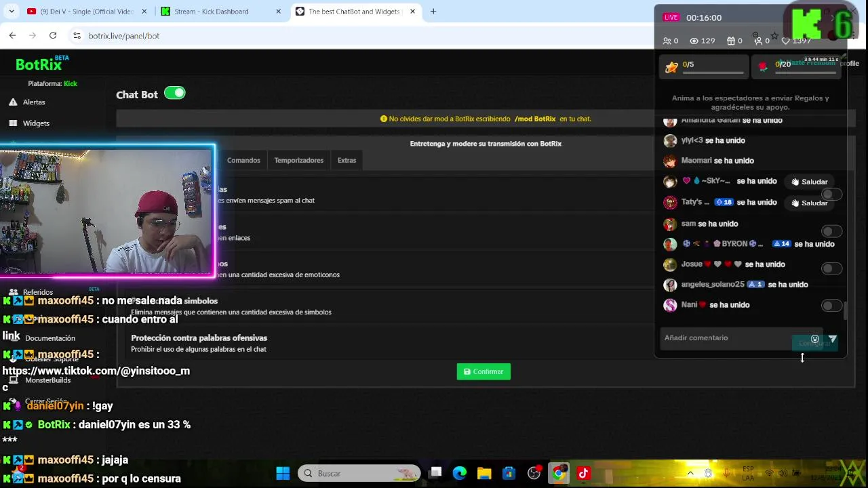Click the yellow info icon in the mod notice

click(x=384, y=119)
